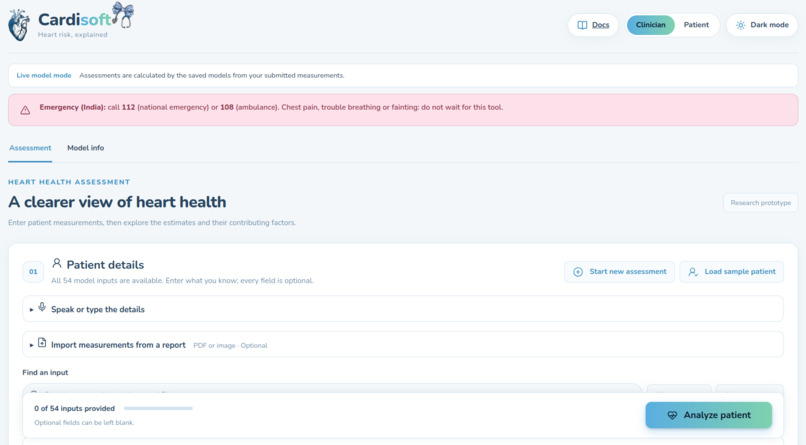Click the Emergency (India) banner text
Screen dimensions: 806x445
click(271, 107)
